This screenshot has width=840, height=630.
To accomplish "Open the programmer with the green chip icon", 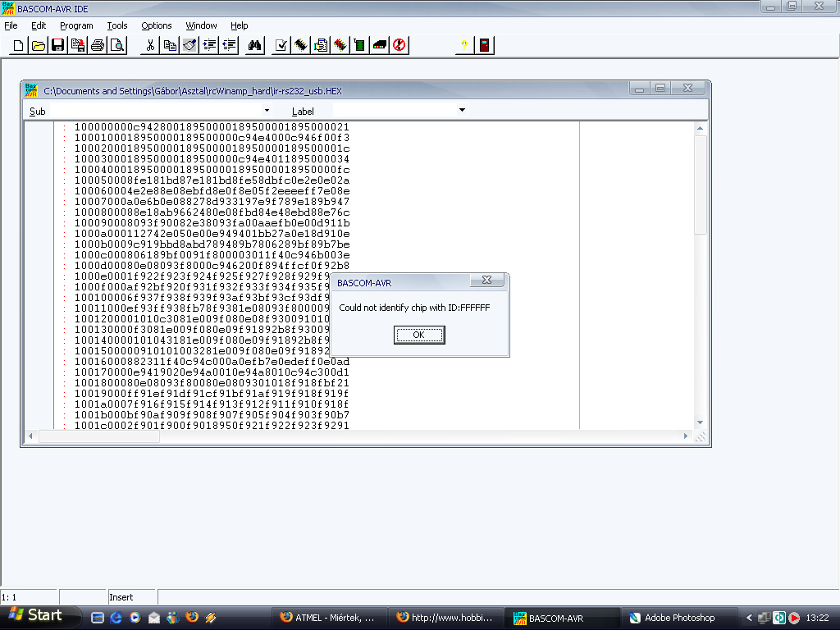I will click(359, 46).
